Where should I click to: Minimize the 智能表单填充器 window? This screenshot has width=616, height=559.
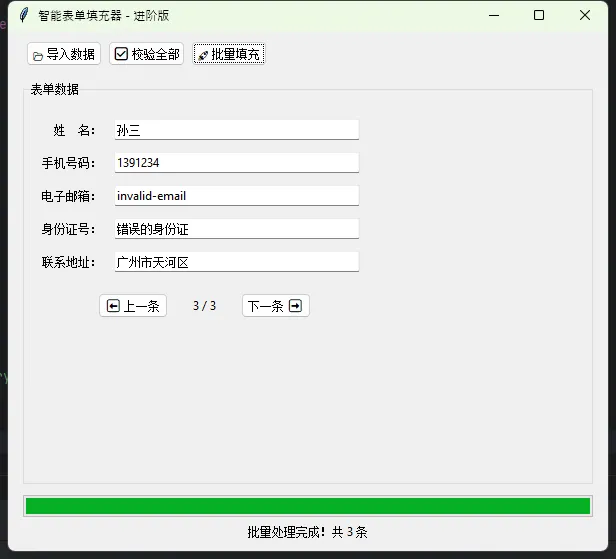pos(494,16)
